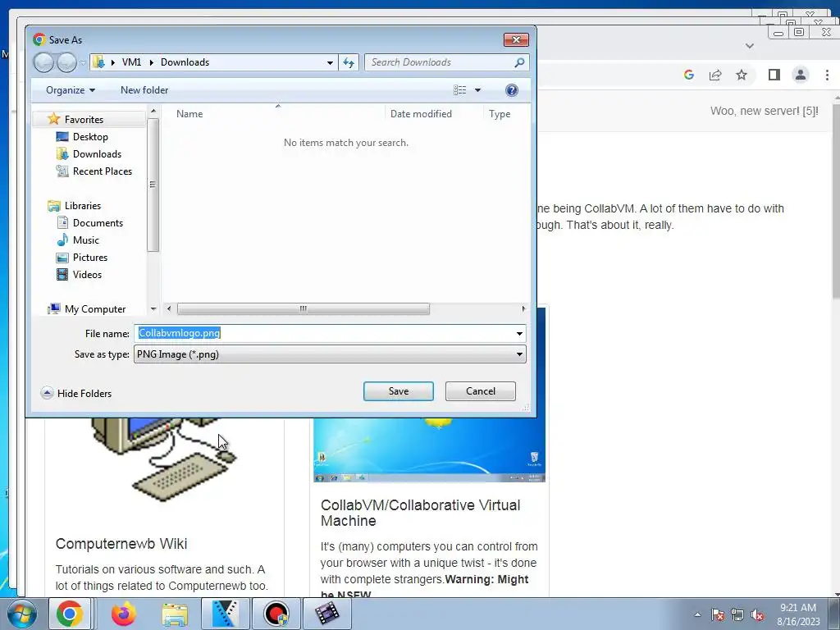This screenshot has height=630, width=840.
Task: Click the Windows 7 desktop thumbnail
Action: [x=429, y=450]
